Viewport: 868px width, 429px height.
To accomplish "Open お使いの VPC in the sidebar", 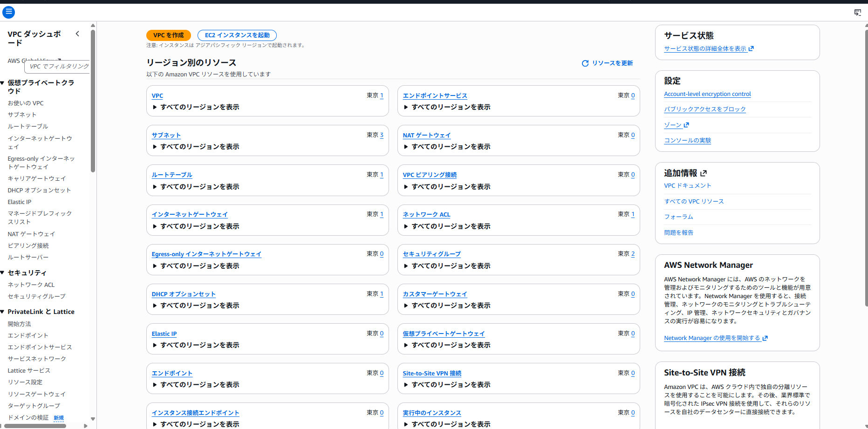I will (x=26, y=103).
